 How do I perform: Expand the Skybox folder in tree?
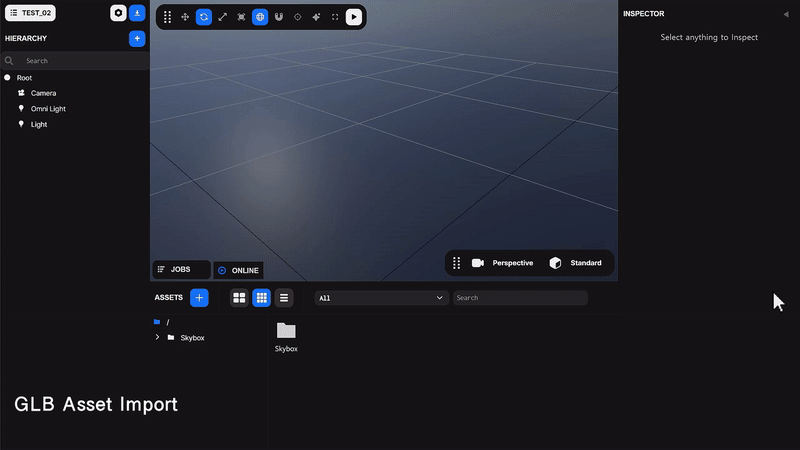(x=158, y=338)
